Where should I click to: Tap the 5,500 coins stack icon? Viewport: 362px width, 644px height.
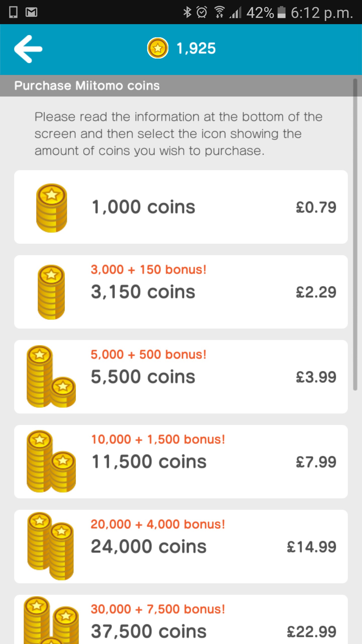tap(51, 377)
